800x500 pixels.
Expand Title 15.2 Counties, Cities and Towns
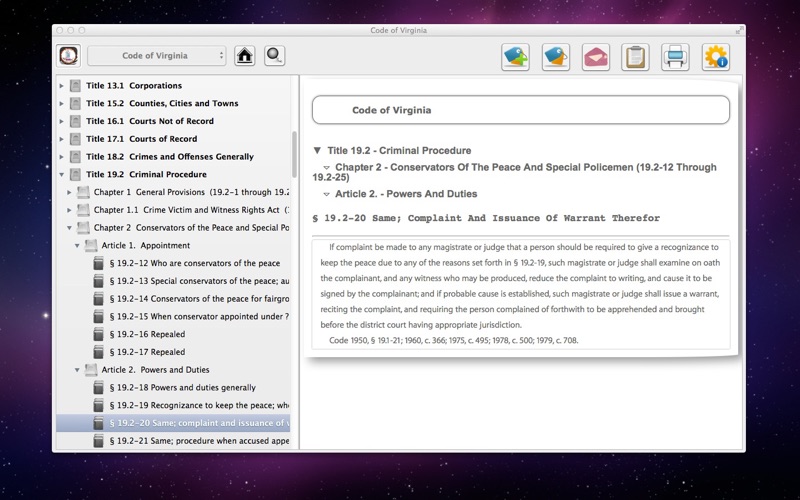click(62, 104)
